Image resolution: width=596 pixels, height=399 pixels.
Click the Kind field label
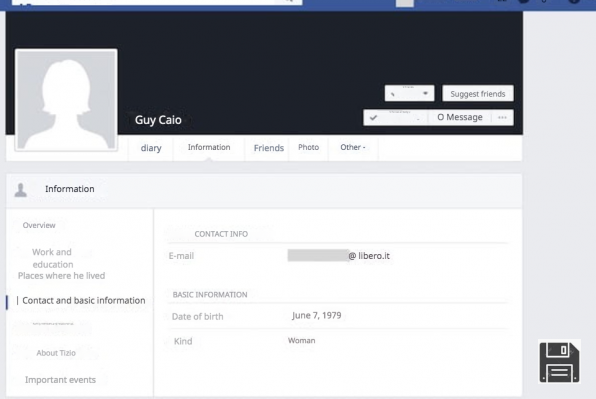(183, 341)
